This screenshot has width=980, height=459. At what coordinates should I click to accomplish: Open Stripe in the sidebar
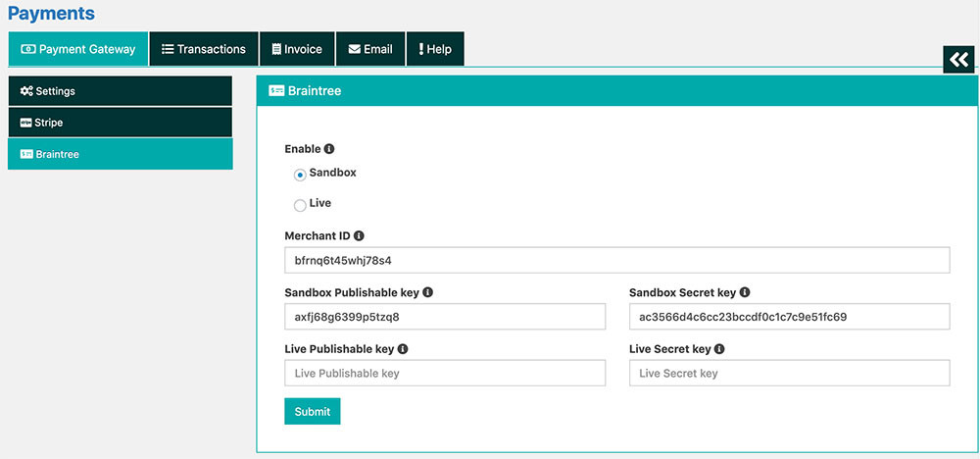point(120,123)
